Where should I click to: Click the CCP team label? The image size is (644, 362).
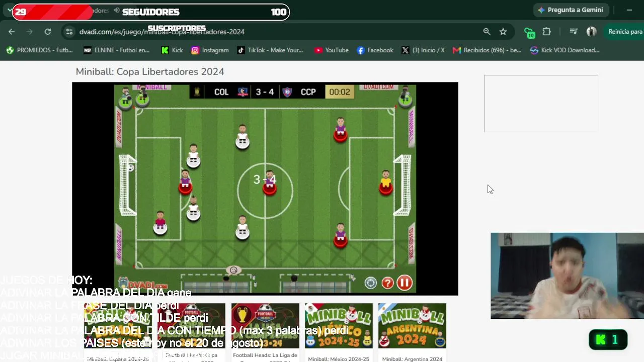(308, 92)
